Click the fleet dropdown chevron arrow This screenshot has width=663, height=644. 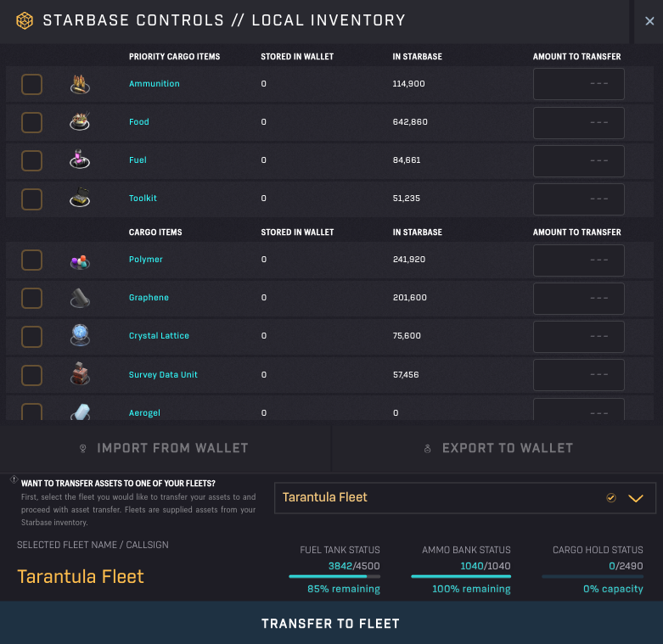coord(636,498)
